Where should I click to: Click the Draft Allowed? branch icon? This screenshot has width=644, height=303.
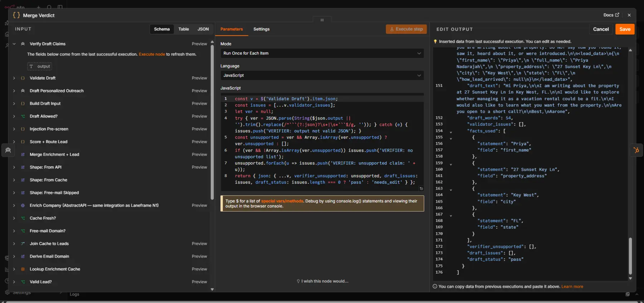[x=23, y=116]
